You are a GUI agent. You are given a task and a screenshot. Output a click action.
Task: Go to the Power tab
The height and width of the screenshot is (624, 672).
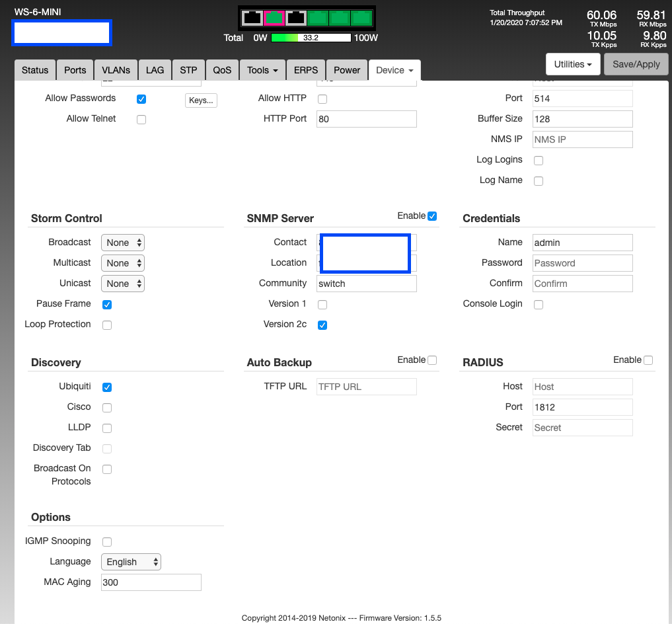click(347, 70)
